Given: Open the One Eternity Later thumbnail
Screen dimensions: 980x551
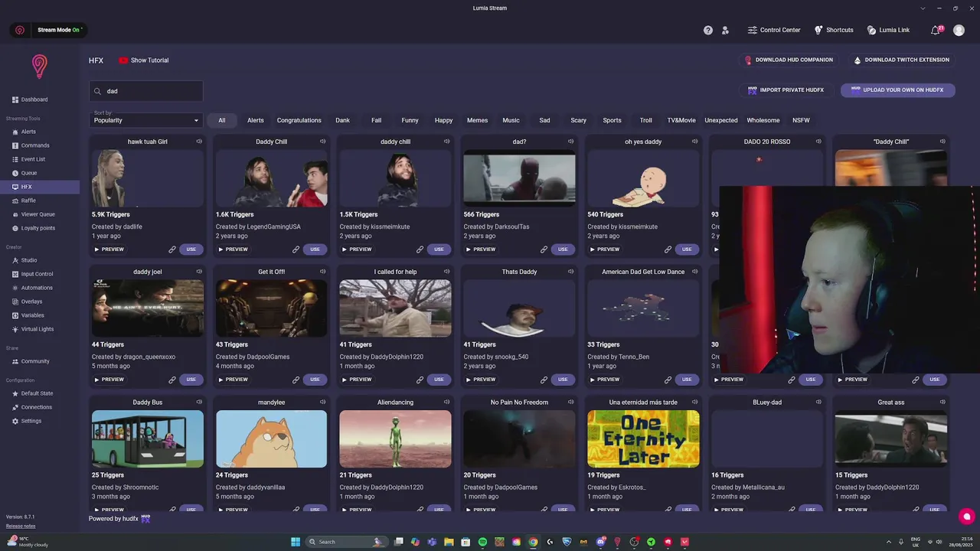Looking at the screenshot, I should pos(643,439).
